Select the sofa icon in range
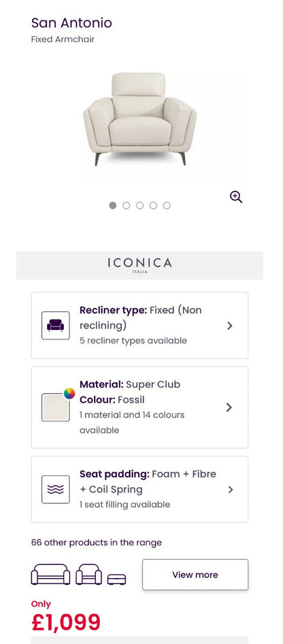 [50, 574]
